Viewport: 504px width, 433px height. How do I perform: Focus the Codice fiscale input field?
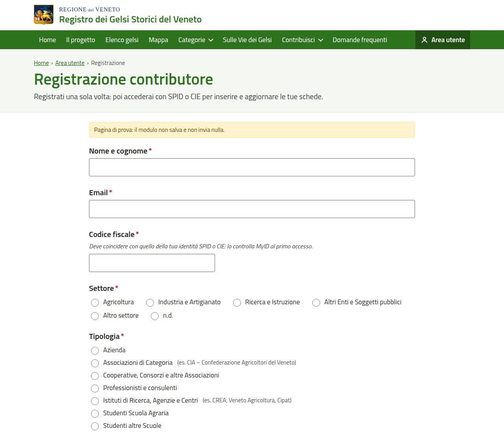tap(152, 263)
